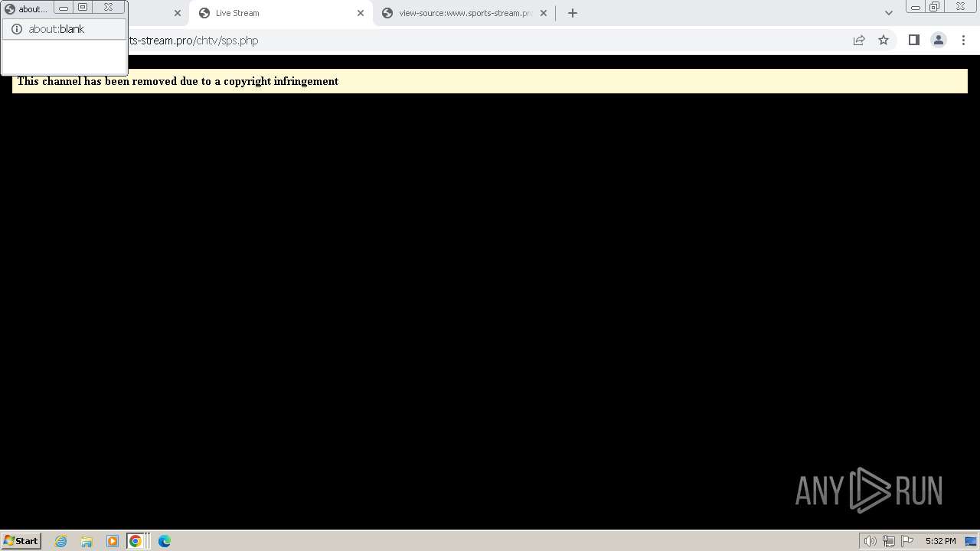Screen dimensions: 980x551
Task: Show desktop via tray corner button
Action: 971,541
